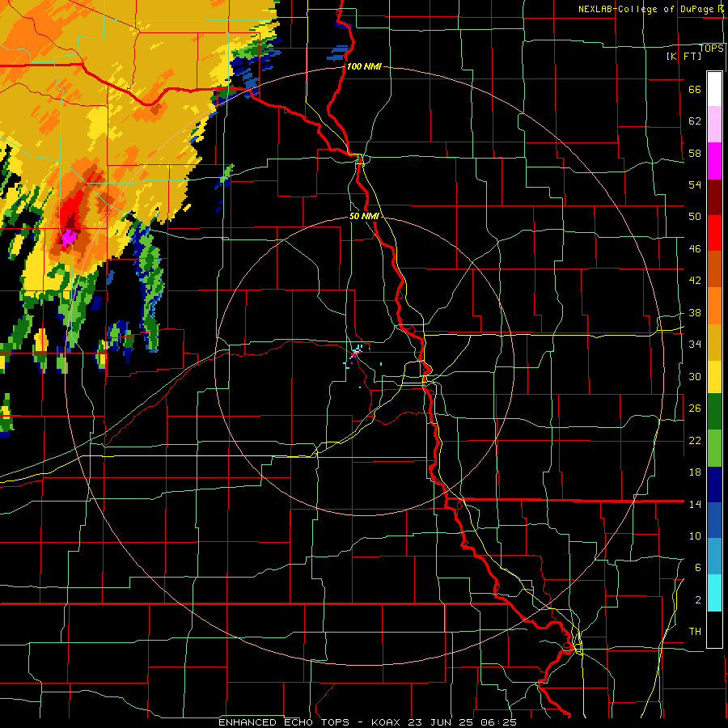728x728 pixels.
Task: Click the 62 legend value label
Action: pos(695,121)
